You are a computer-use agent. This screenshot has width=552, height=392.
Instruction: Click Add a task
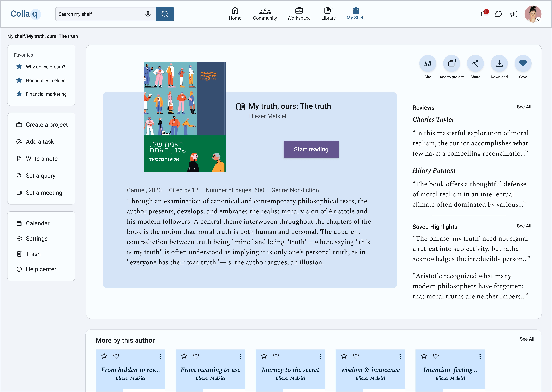click(35, 142)
